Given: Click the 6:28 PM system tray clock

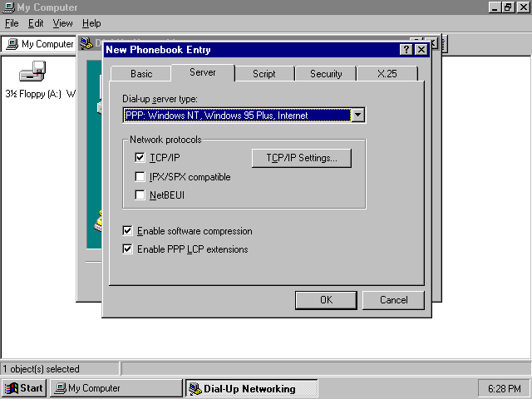Looking at the screenshot, I should [x=505, y=388].
